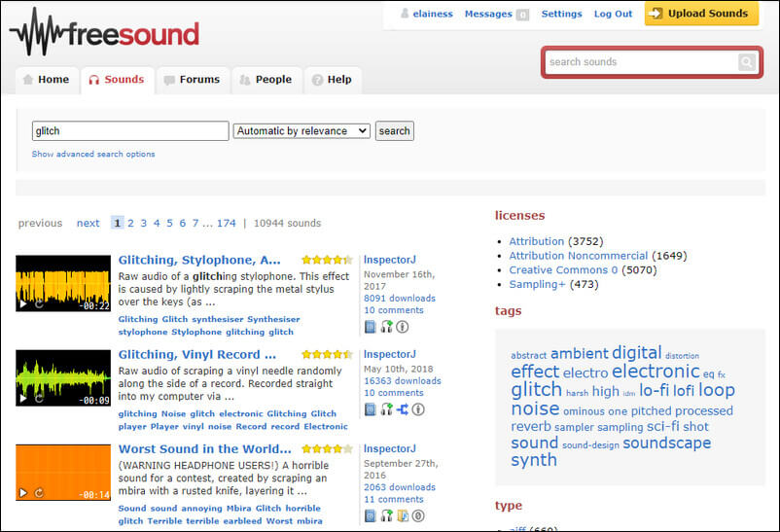Open Messages link
Screen dimensions: 780x532
[x=488, y=14]
